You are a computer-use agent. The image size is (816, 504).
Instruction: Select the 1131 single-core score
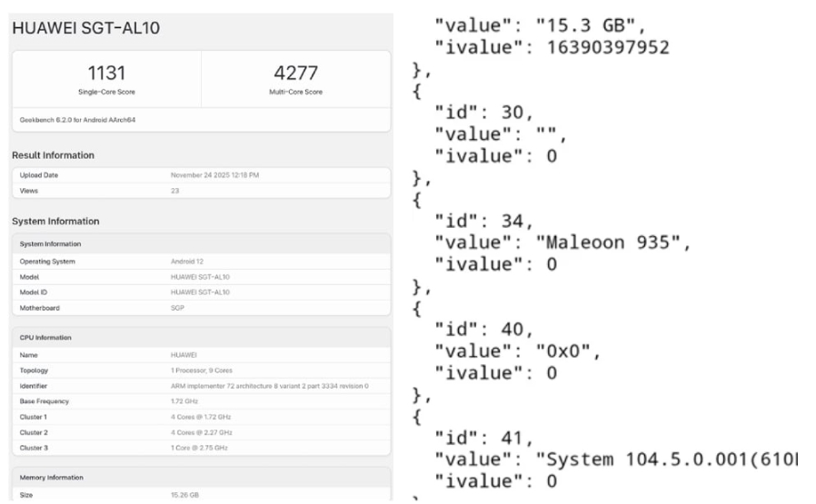106,73
